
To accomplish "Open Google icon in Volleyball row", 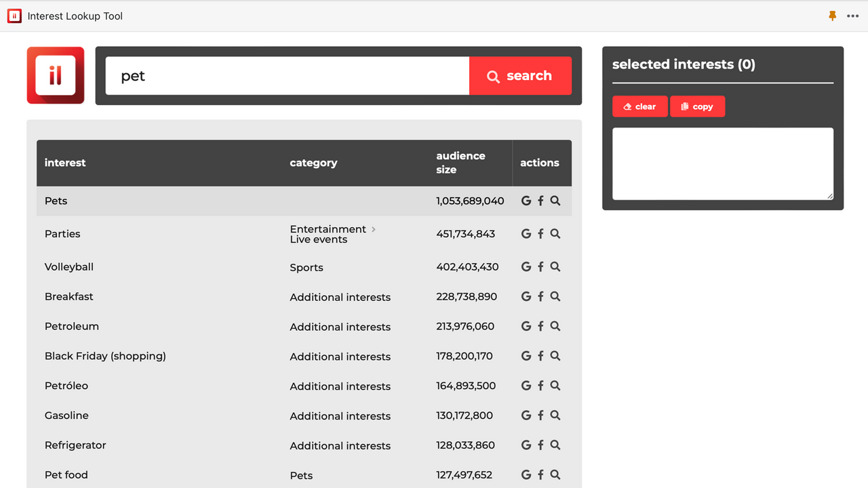I will 526,267.
